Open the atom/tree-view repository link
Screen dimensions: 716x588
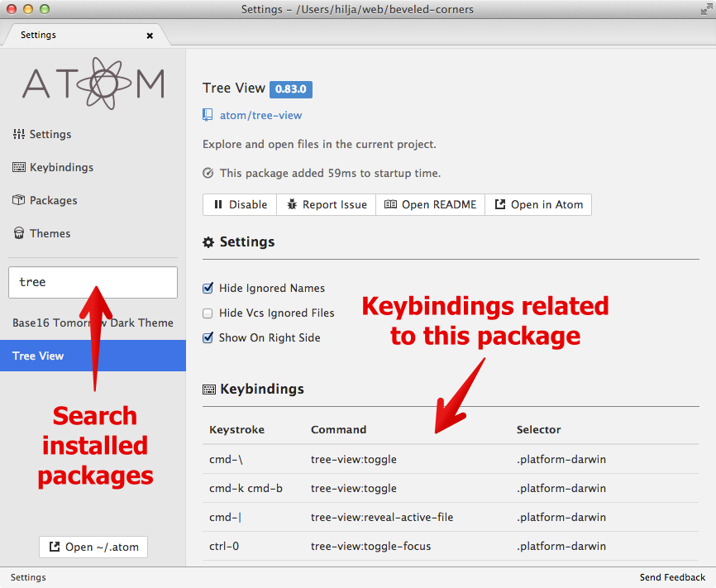(x=260, y=115)
